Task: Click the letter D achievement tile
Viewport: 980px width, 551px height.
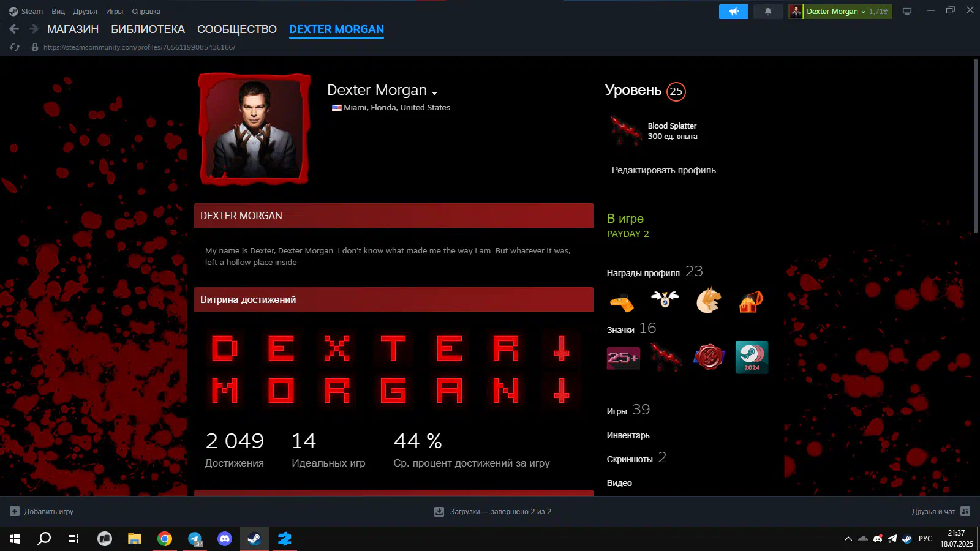Action: click(225, 348)
